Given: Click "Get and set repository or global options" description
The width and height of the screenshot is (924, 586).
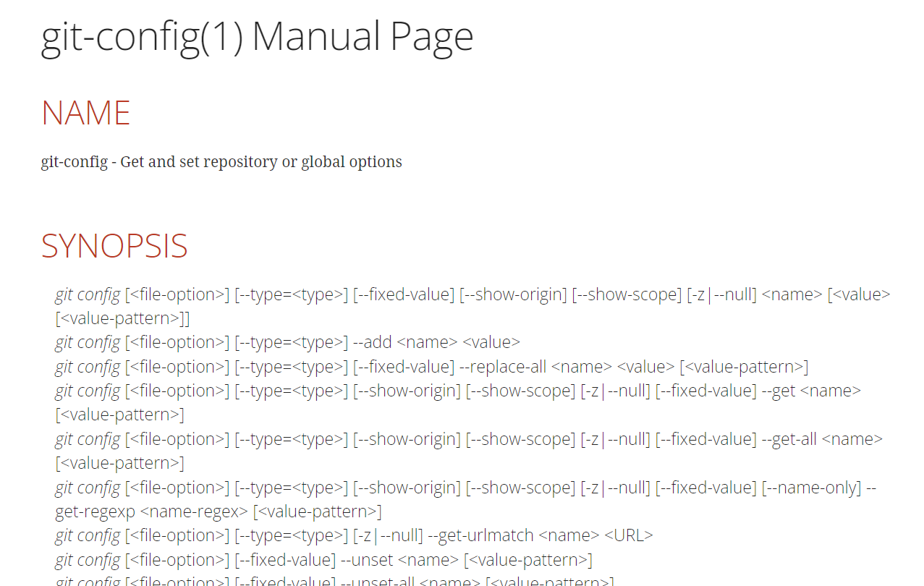Looking at the screenshot, I should [x=261, y=161].
